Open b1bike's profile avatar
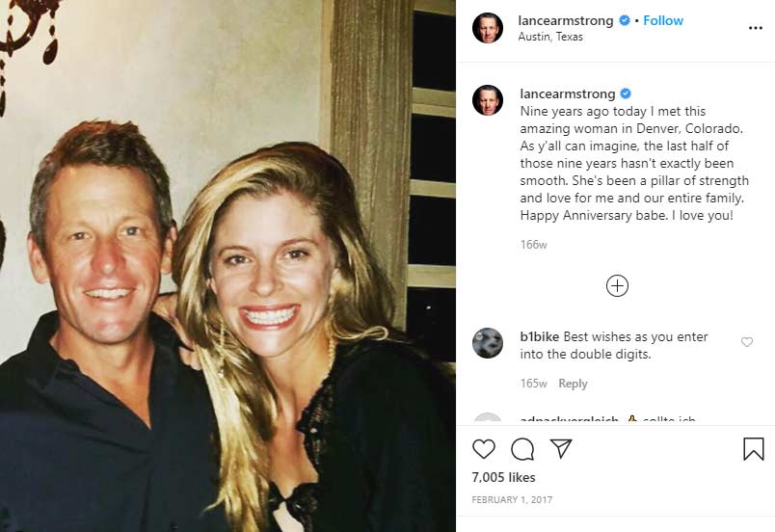 (x=488, y=343)
